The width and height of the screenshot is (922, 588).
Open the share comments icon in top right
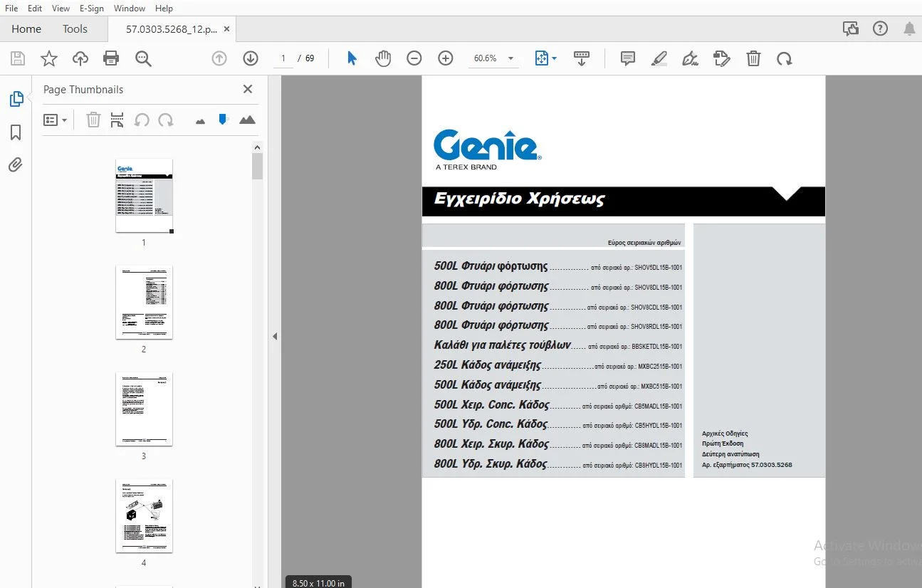(x=851, y=29)
